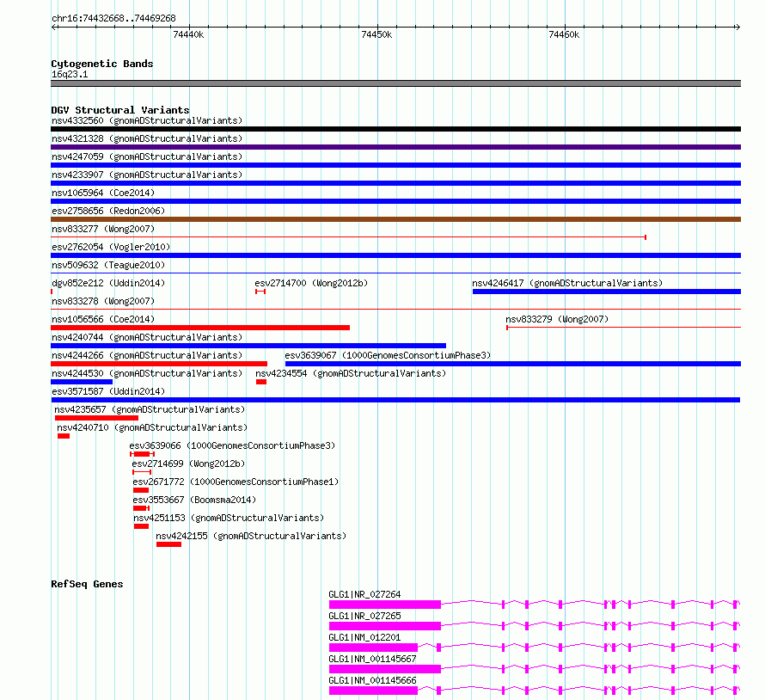765x700 pixels.
Task: Click the GLG1|NM_012201 magenta exon block
Action: (374, 648)
